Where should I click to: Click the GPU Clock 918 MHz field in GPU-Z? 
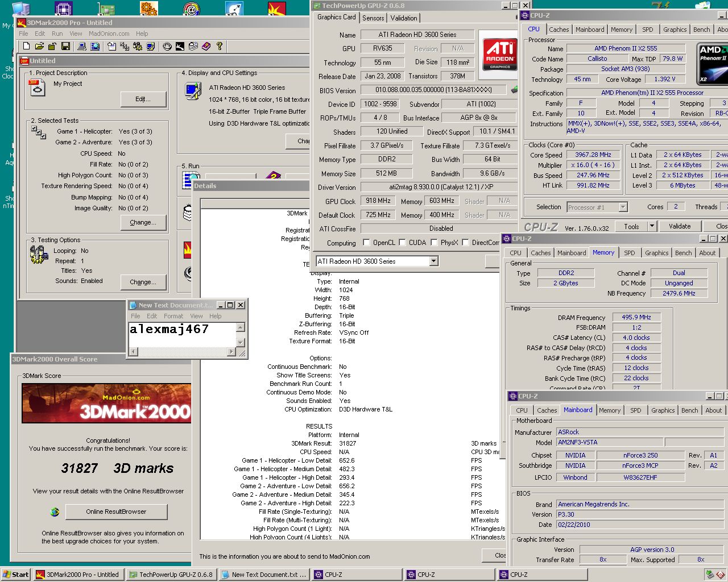tap(378, 201)
